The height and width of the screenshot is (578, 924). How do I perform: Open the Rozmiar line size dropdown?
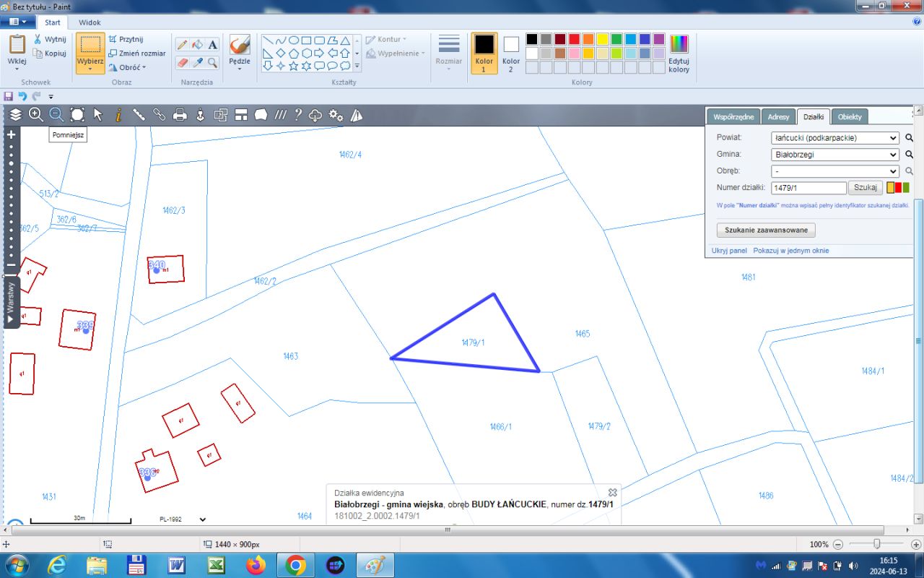[449, 53]
